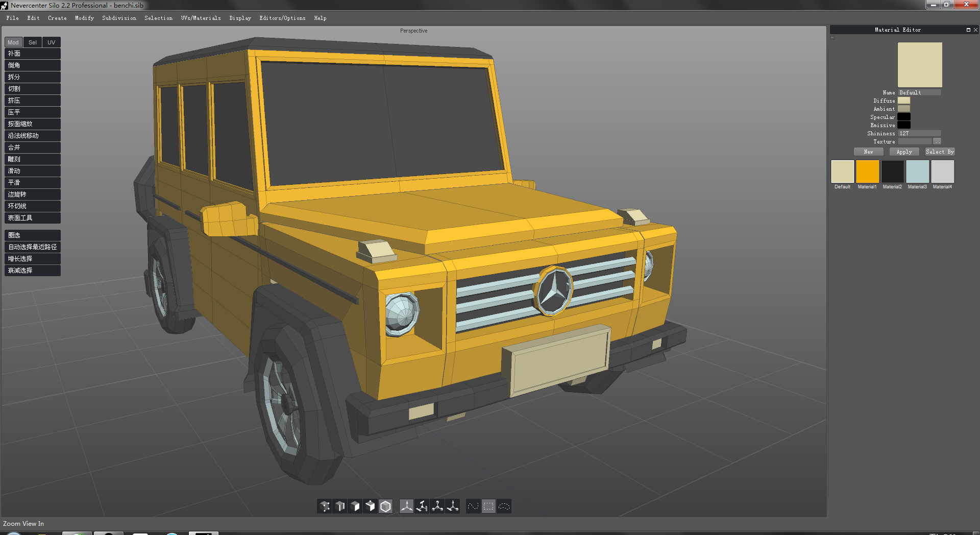Viewport: 980px width, 535px height.
Task: Switch to the Mod tab
Action: click(13, 42)
